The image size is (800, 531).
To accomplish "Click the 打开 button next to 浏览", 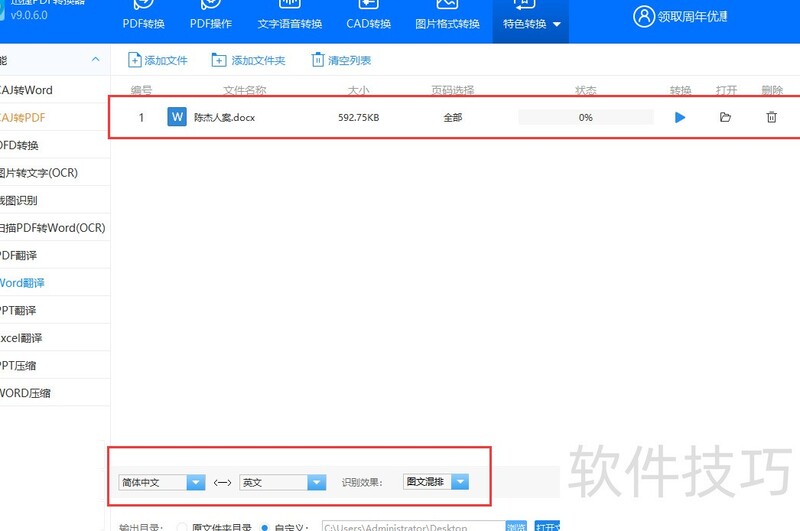I will pyautogui.click(x=547, y=526).
